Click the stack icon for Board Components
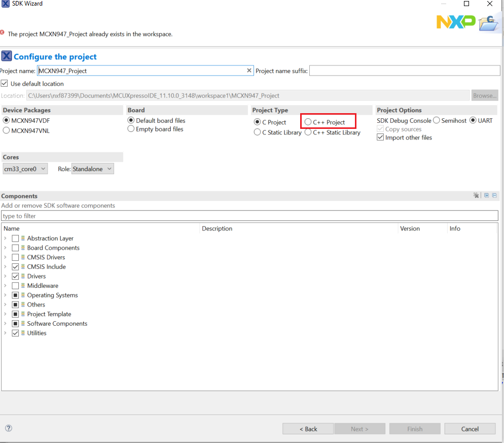 click(x=23, y=248)
